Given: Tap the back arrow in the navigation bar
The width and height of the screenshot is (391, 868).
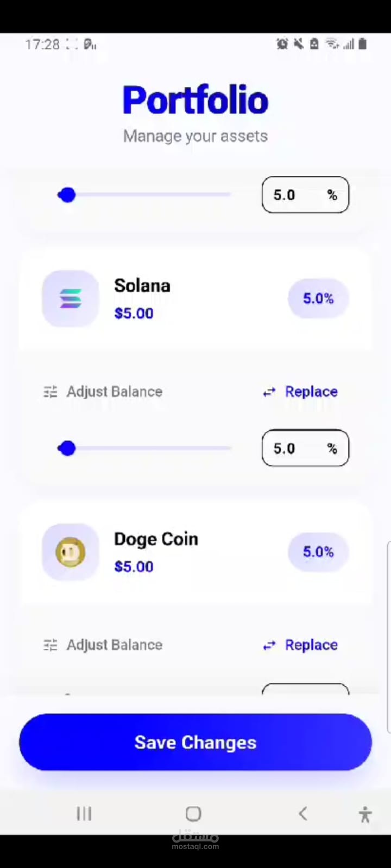Looking at the screenshot, I should click(303, 814).
